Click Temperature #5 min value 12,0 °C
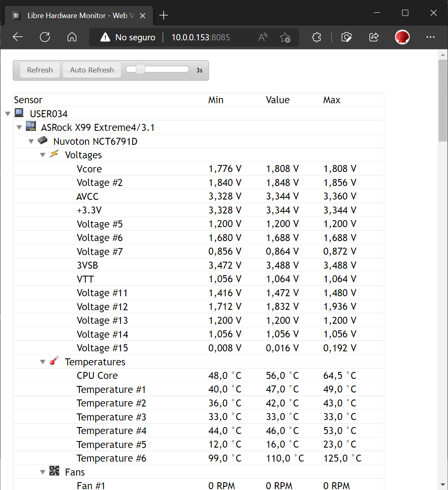This screenshot has width=448, height=490. 225,444
